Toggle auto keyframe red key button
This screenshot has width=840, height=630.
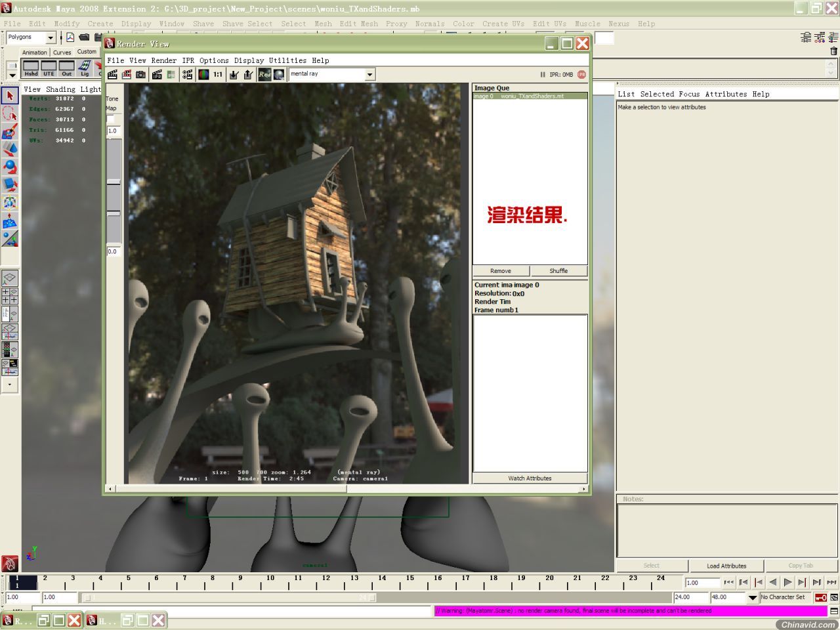[x=821, y=597]
